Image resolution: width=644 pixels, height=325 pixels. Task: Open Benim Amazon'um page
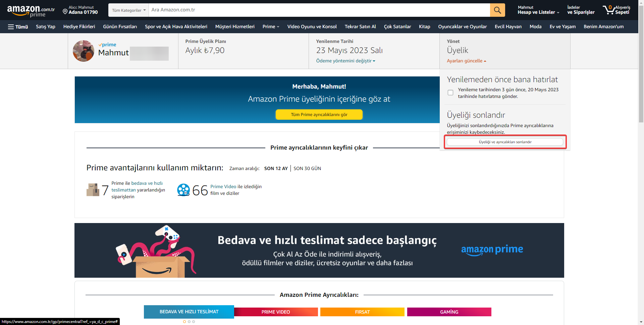603,27
